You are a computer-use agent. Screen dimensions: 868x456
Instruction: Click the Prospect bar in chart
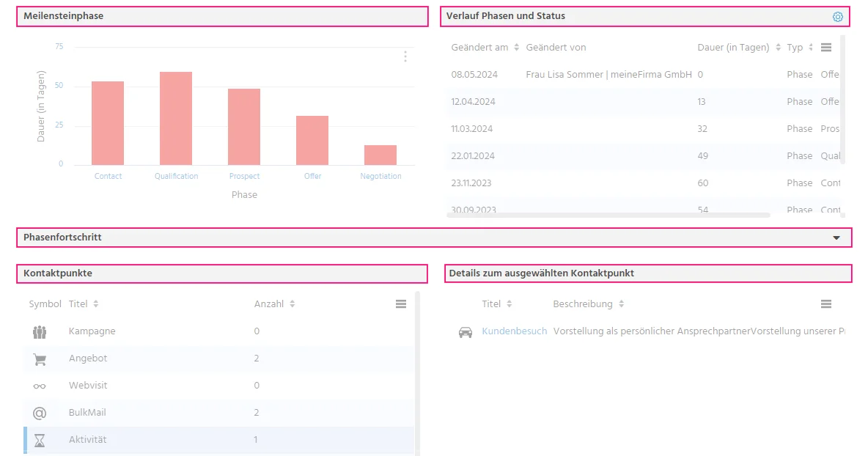click(244, 127)
